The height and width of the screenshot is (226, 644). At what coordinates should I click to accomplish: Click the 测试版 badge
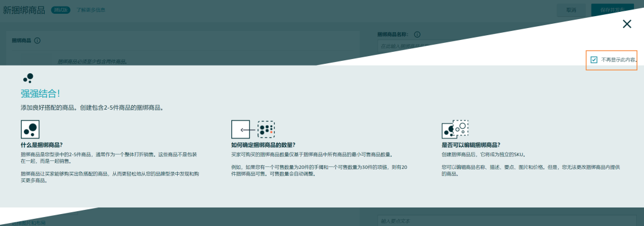click(61, 10)
